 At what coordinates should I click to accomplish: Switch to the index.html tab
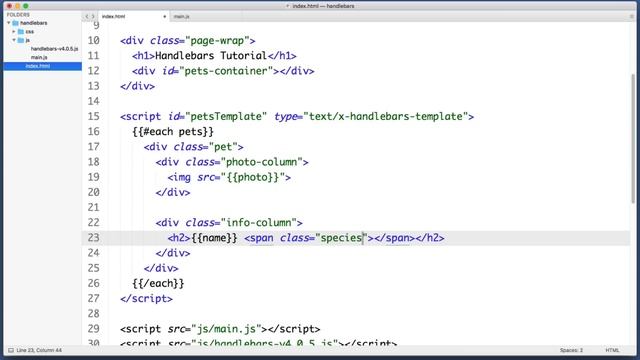[113, 16]
